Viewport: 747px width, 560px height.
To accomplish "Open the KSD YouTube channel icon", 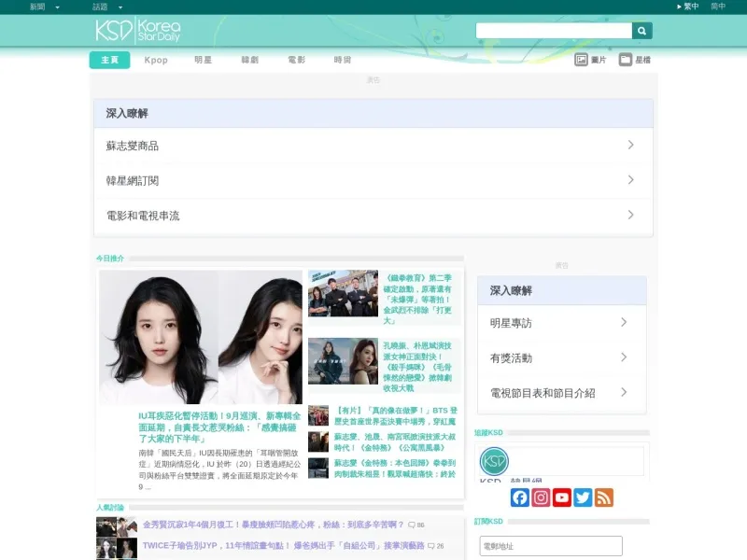I will (562, 497).
